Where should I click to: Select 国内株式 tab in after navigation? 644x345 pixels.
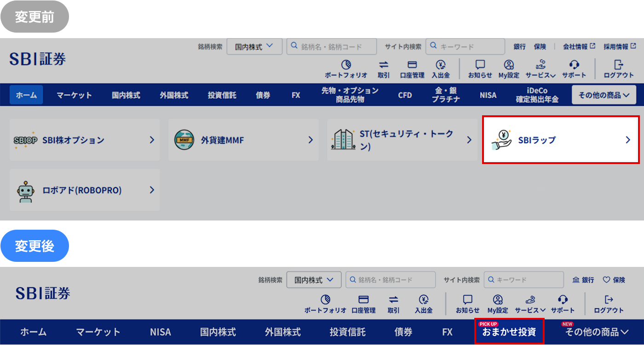(218, 332)
